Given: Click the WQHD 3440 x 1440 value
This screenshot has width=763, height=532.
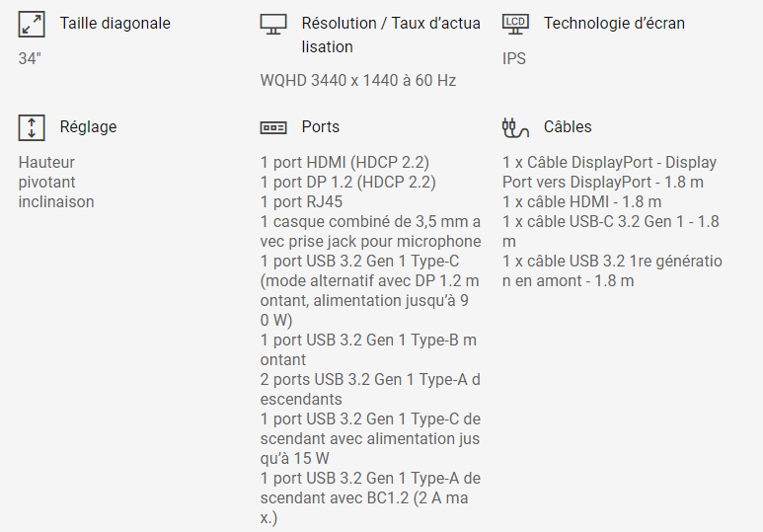Looking at the screenshot, I should (357, 81).
